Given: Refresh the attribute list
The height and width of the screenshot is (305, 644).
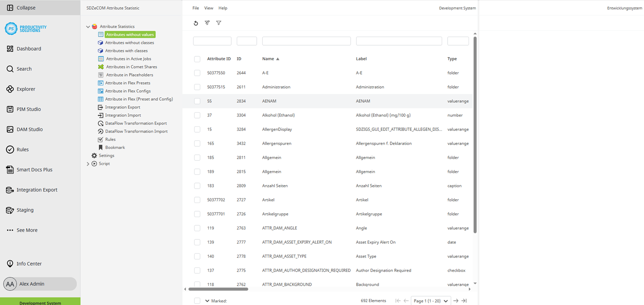Looking at the screenshot, I should 195,23.
